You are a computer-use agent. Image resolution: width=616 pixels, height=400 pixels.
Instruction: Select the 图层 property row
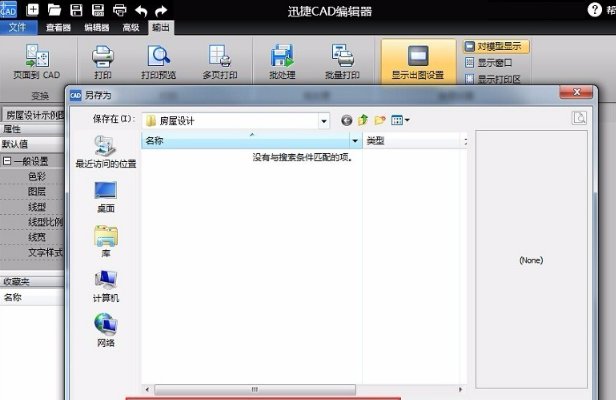(32, 191)
